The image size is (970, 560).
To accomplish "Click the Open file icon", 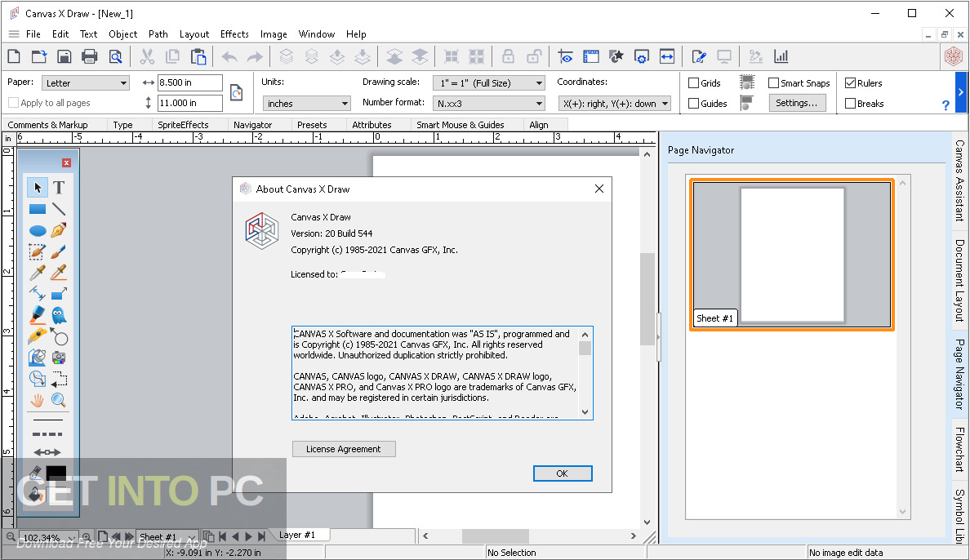I will (x=39, y=57).
